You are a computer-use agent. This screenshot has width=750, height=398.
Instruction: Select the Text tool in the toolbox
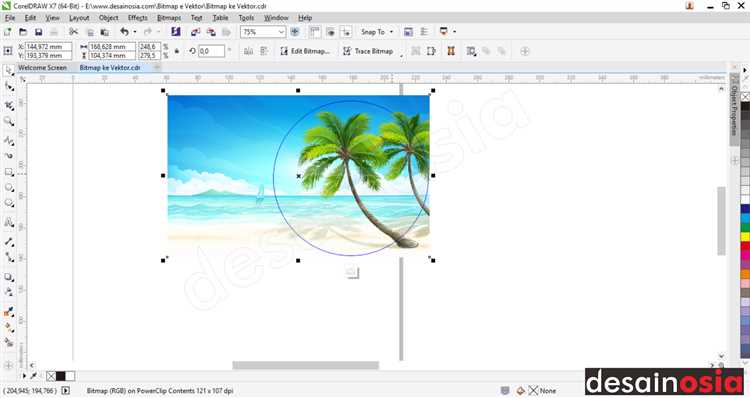[x=9, y=222]
